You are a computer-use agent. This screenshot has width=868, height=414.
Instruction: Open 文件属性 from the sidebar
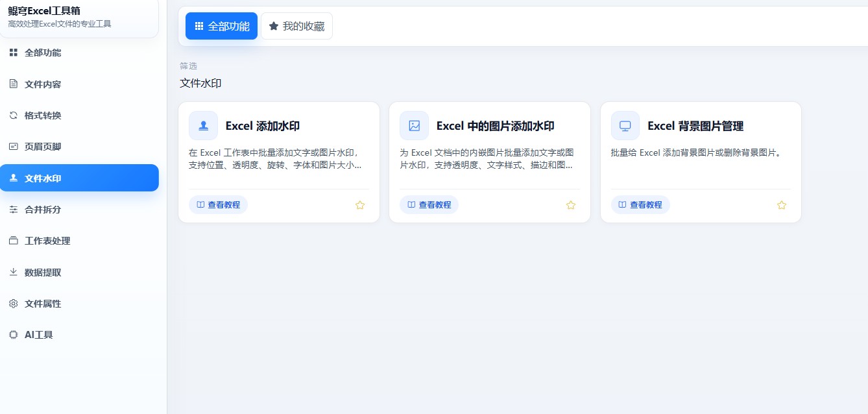(79, 304)
